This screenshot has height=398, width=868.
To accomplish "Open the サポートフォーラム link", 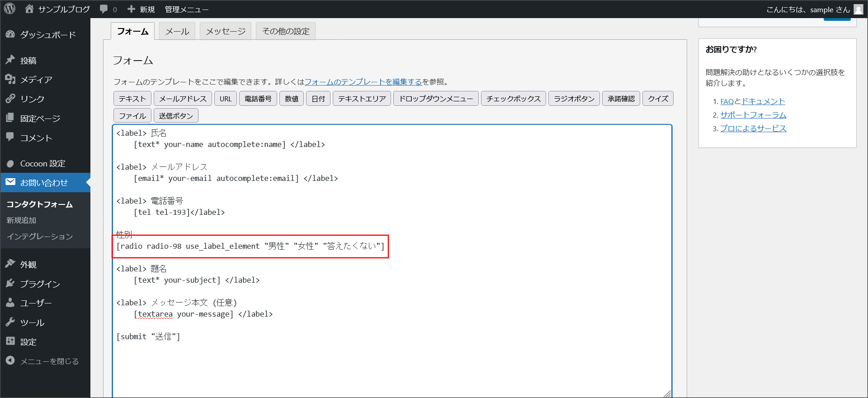I will point(753,115).
